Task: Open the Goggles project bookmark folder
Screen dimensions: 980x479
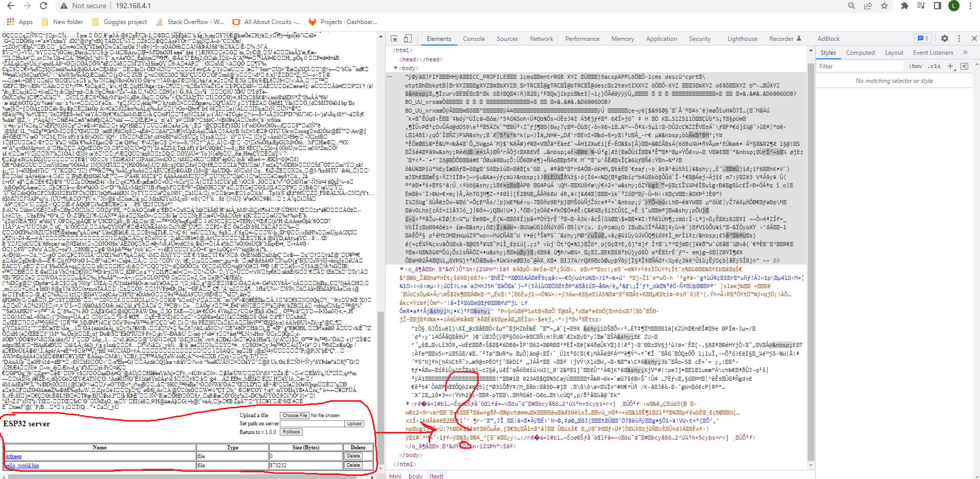Action: tap(120, 22)
